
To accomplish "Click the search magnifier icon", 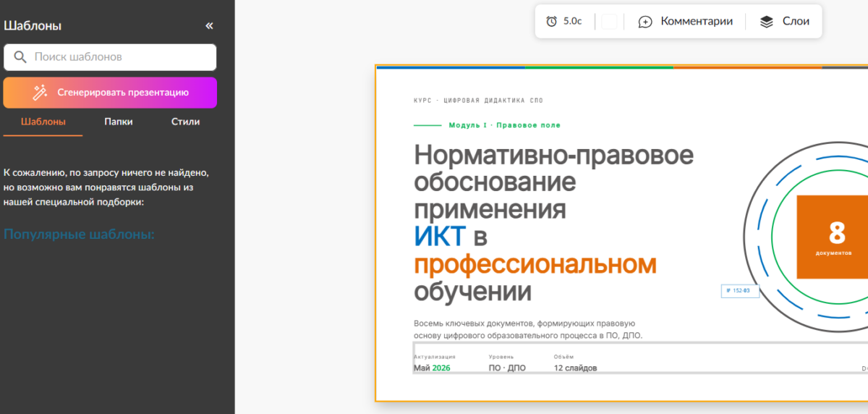I will [20, 57].
